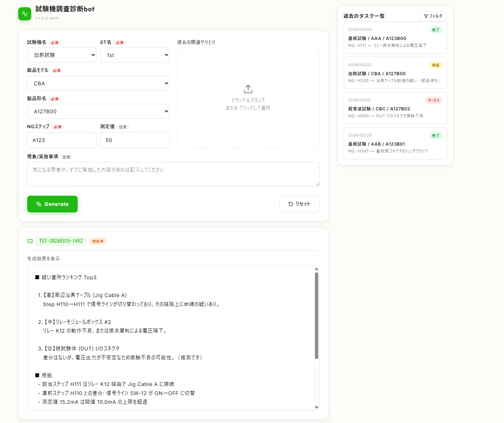504x423 pixels.
Task: Click the リセット button
Action: pos(299,204)
